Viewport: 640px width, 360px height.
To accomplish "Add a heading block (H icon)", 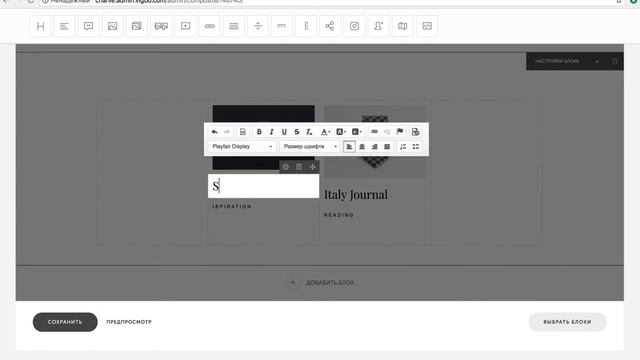I will [x=40, y=26].
